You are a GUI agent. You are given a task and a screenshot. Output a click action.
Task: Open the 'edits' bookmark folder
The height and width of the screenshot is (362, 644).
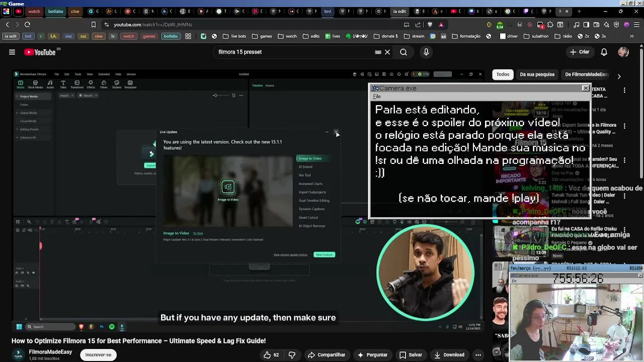click(311, 36)
